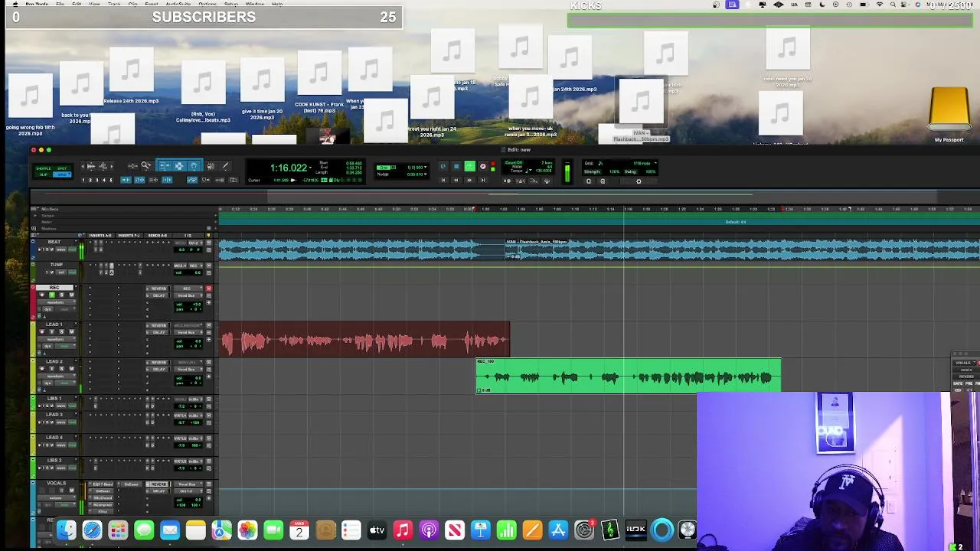
Task: Enable Shuffle edit mode
Action: coord(44,168)
